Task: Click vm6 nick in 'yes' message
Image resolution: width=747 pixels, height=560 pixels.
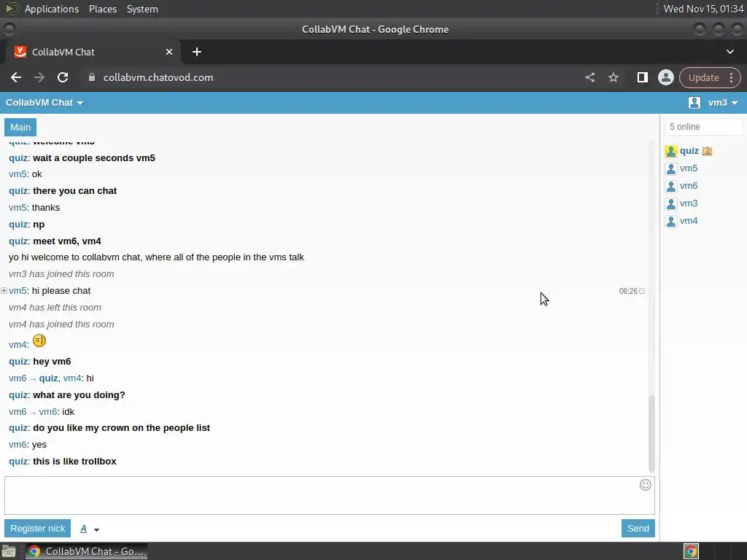Action: tap(18, 445)
